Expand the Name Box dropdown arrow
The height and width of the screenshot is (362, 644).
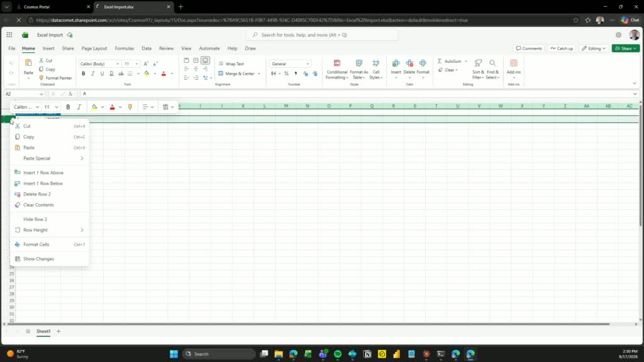(41, 94)
